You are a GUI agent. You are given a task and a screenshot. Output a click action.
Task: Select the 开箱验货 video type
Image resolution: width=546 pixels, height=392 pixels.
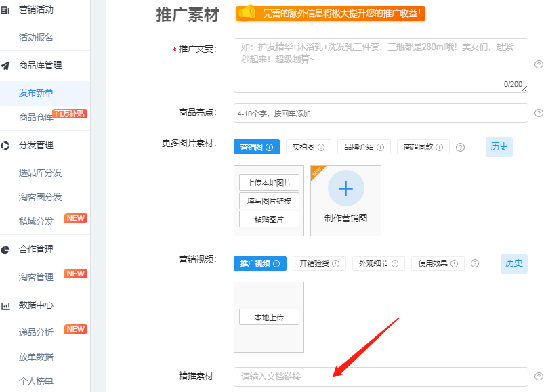click(319, 263)
